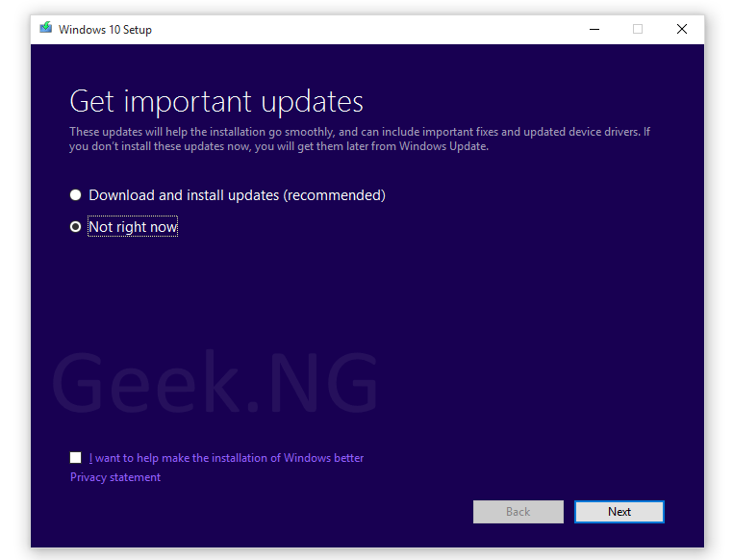Click the Next button

(x=619, y=512)
